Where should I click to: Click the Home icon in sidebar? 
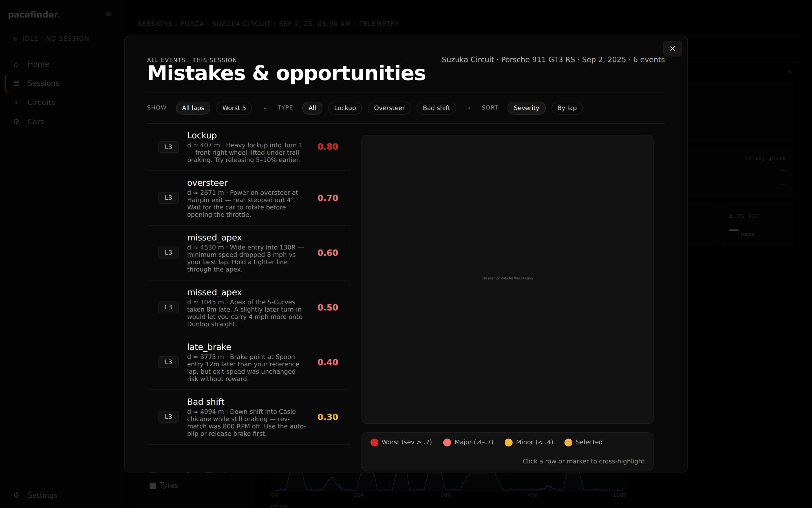coord(16,64)
